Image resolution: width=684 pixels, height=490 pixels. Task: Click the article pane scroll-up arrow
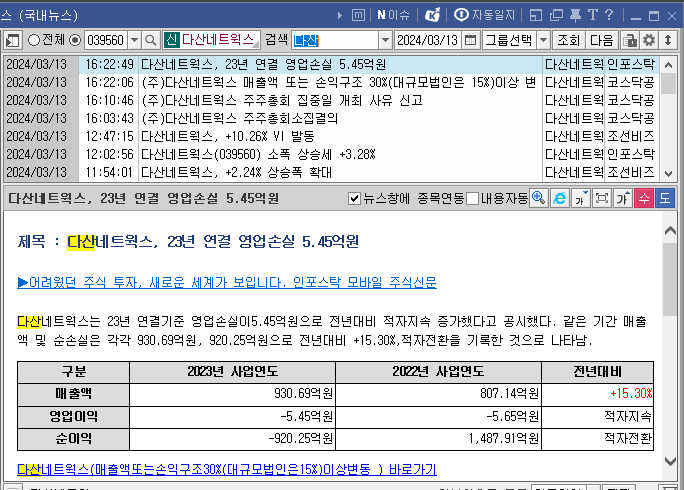tap(670, 230)
